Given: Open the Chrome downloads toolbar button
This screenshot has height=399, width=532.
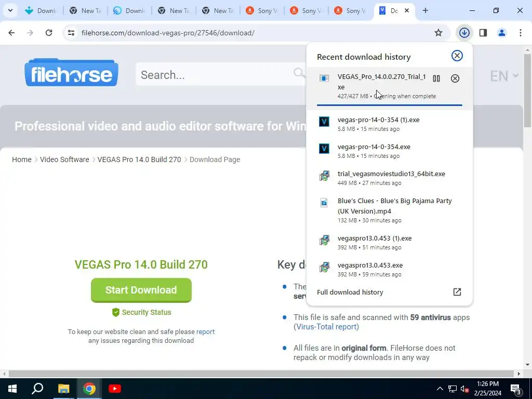Looking at the screenshot, I should pyautogui.click(x=464, y=33).
